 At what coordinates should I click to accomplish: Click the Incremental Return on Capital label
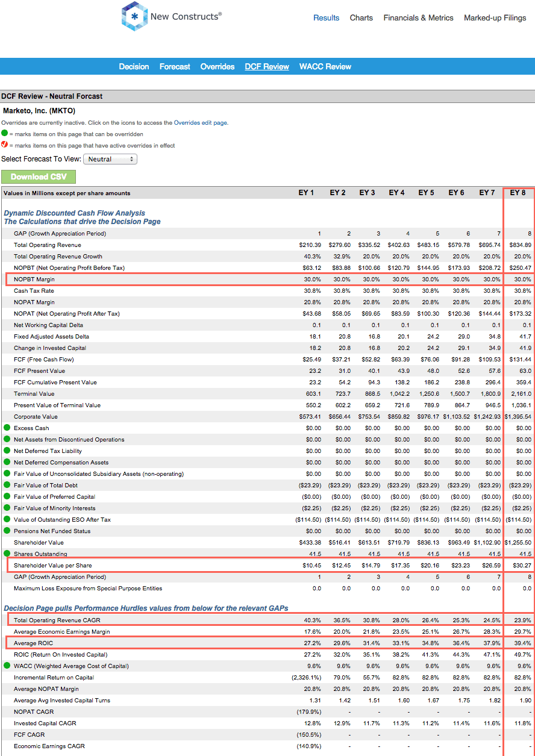click(53, 678)
